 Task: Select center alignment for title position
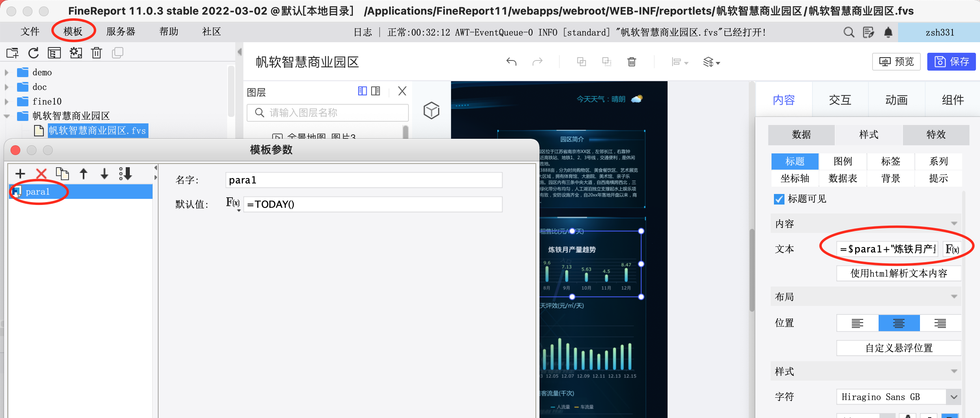pyautogui.click(x=899, y=323)
